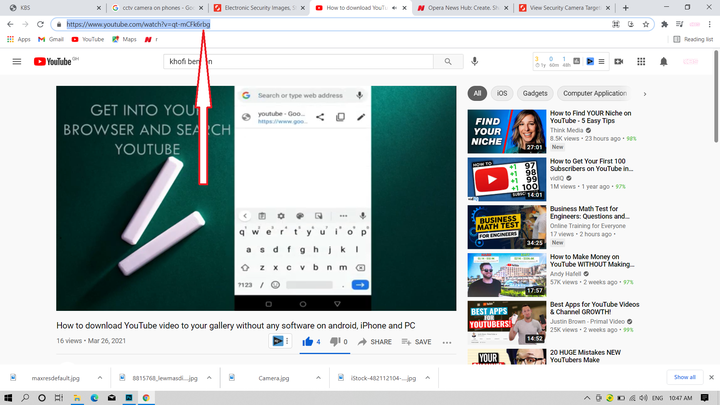Close the downloads bar
Image resolution: width=720 pixels, height=405 pixels.
(x=711, y=377)
